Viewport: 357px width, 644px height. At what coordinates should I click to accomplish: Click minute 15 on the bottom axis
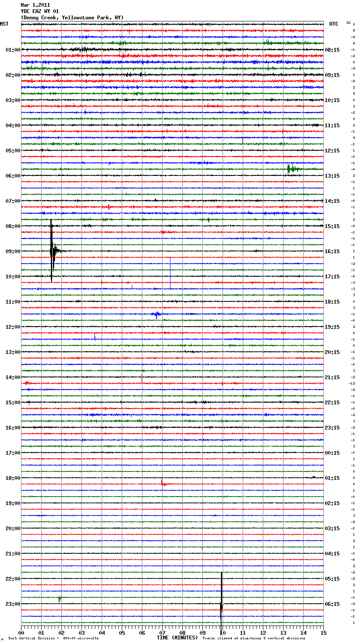(x=323, y=633)
